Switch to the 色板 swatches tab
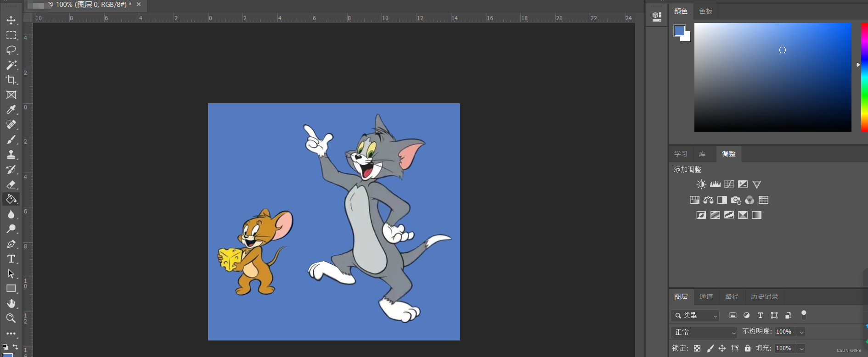Image resolution: width=868 pixels, height=357 pixels. [x=706, y=11]
